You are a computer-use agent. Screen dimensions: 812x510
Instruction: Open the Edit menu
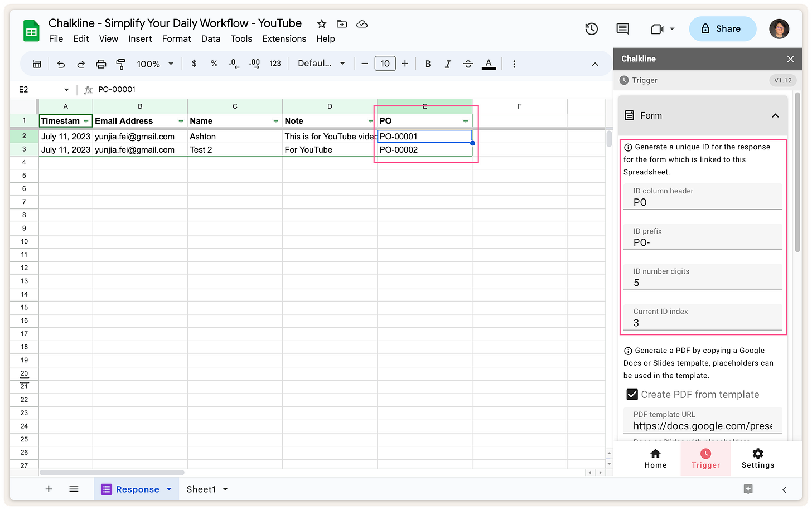click(81, 38)
